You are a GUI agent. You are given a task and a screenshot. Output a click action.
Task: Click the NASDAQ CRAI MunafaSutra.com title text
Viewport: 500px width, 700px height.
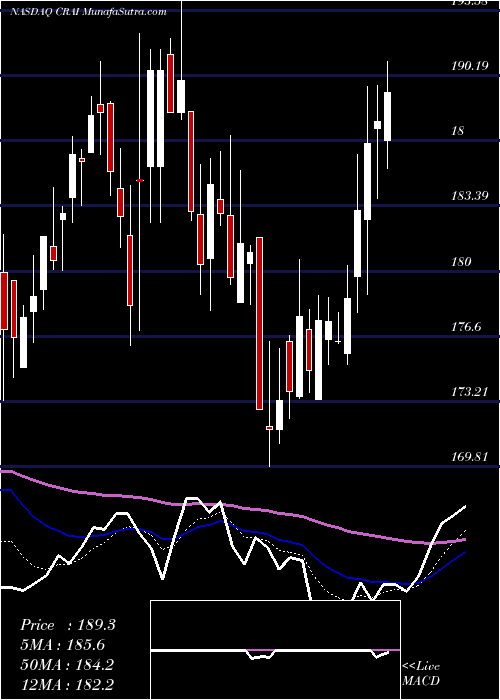click(88, 11)
